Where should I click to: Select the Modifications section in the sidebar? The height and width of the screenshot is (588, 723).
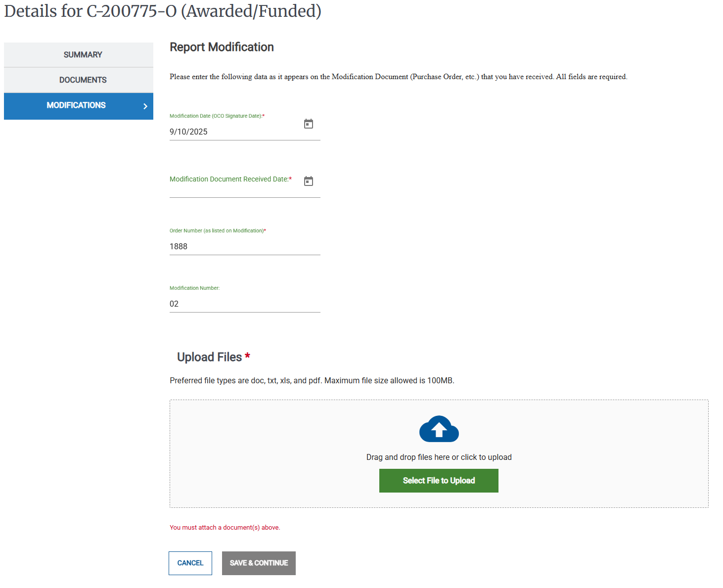tap(79, 106)
